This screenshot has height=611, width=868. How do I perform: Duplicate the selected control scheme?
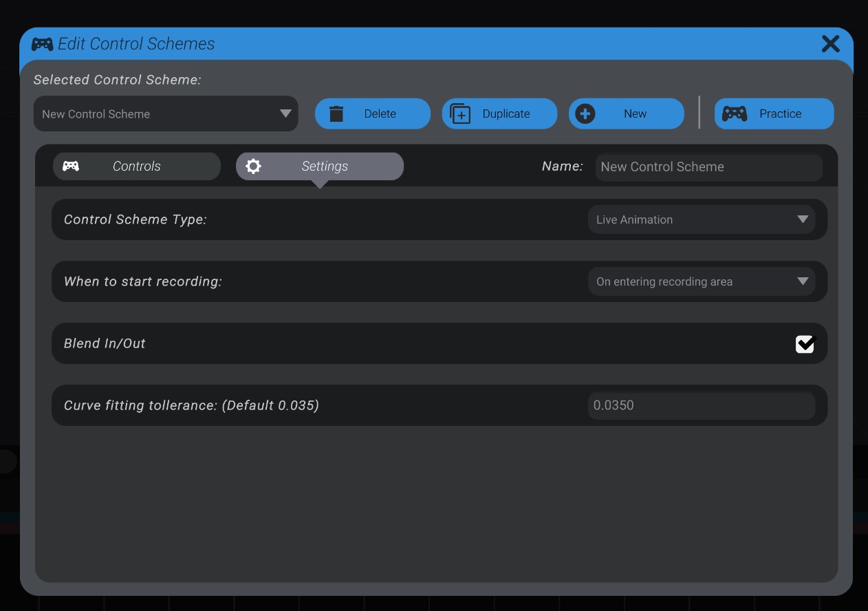499,113
